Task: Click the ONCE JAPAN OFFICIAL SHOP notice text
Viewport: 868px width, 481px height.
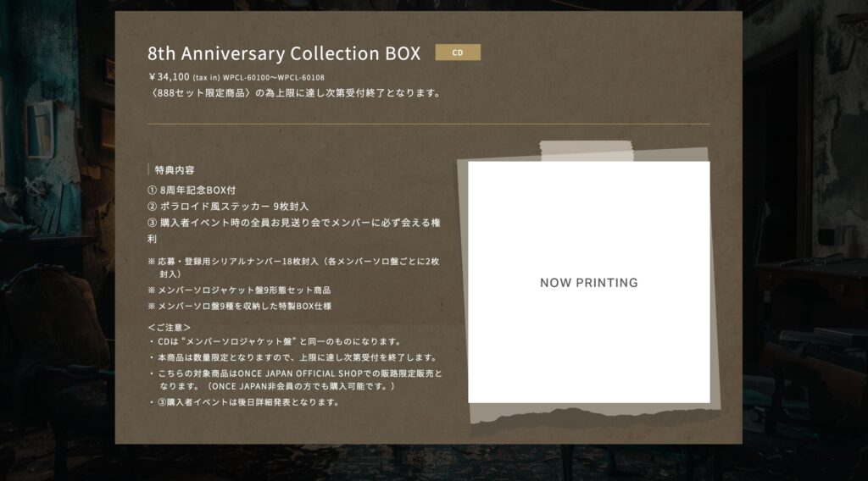Action: pos(296,380)
